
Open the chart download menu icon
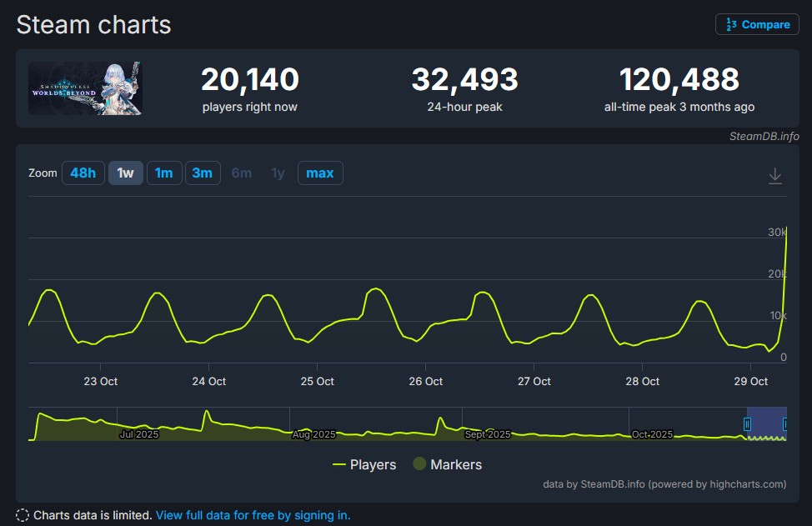coord(774,176)
